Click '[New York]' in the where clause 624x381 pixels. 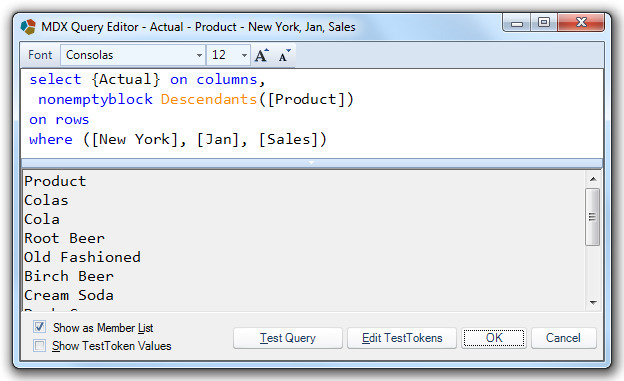tap(135, 139)
